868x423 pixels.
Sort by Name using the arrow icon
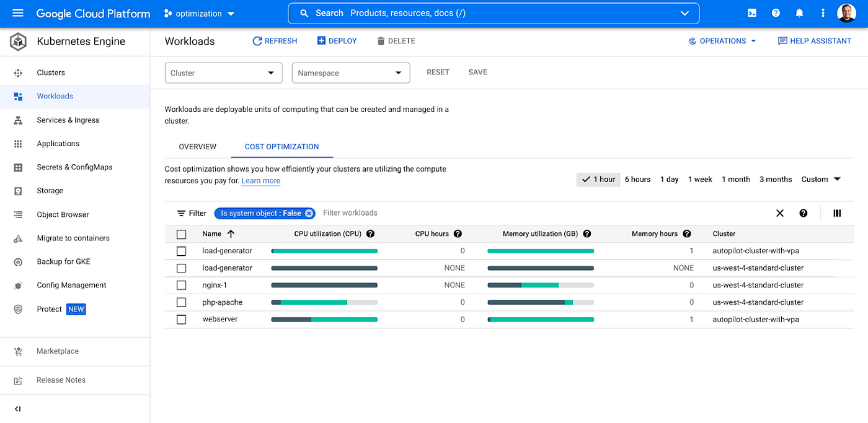coord(231,234)
